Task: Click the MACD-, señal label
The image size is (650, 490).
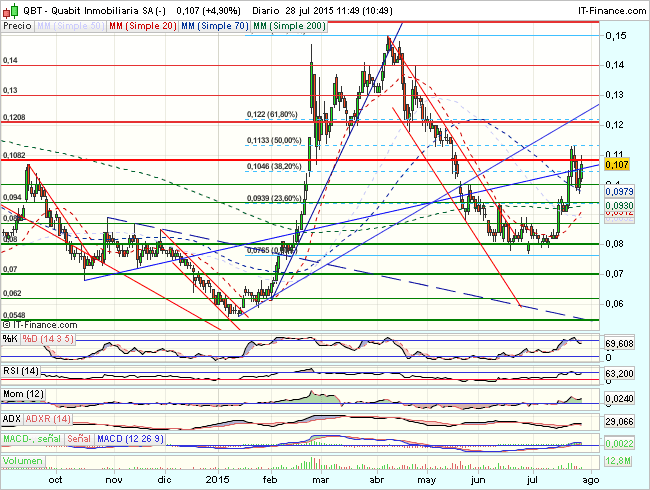Action: tap(32, 439)
